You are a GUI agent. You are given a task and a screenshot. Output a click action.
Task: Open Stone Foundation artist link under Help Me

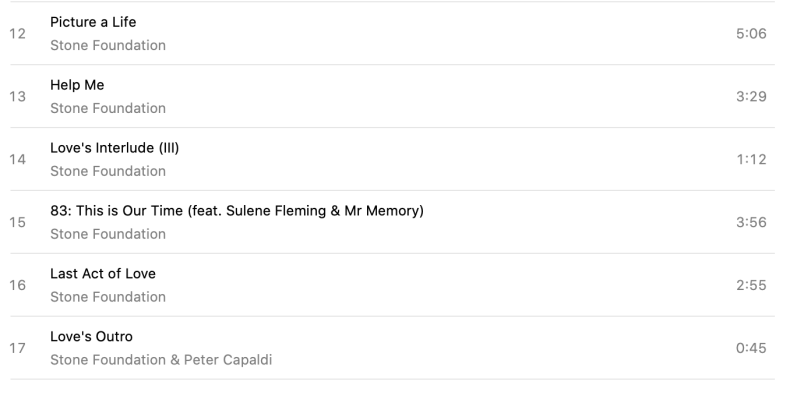[x=108, y=108]
